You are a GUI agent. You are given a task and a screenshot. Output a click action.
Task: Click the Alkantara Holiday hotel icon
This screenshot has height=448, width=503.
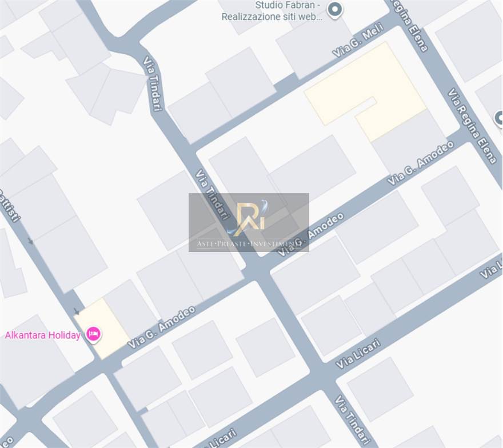[x=94, y=334]
